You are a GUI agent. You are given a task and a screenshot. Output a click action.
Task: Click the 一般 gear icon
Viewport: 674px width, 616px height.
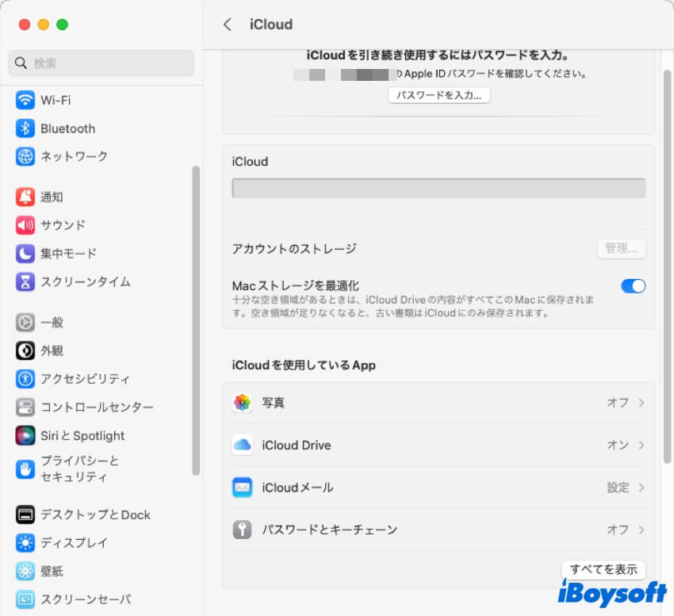25,323
